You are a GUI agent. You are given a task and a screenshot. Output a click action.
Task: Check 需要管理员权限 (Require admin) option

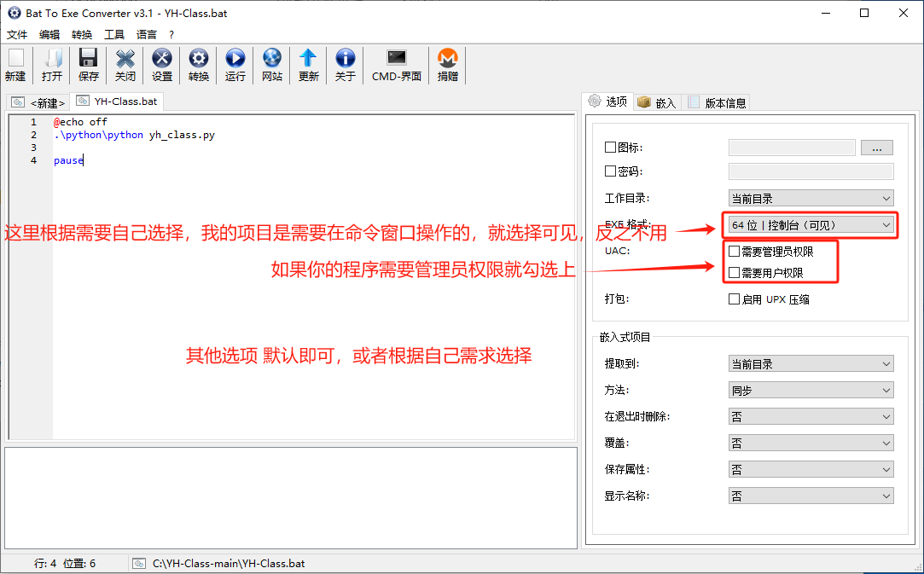point(735,252)
